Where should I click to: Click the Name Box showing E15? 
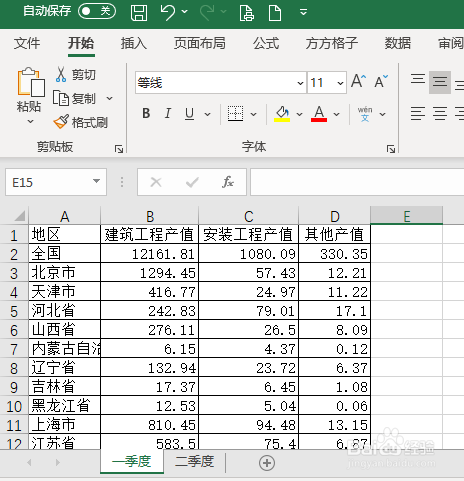[56, 182]
